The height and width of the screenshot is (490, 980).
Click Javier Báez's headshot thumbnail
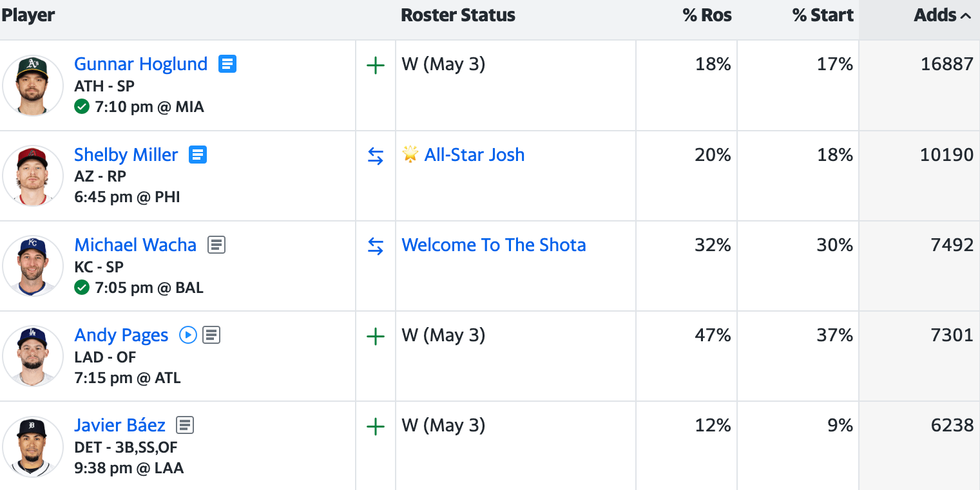(32, 446)
